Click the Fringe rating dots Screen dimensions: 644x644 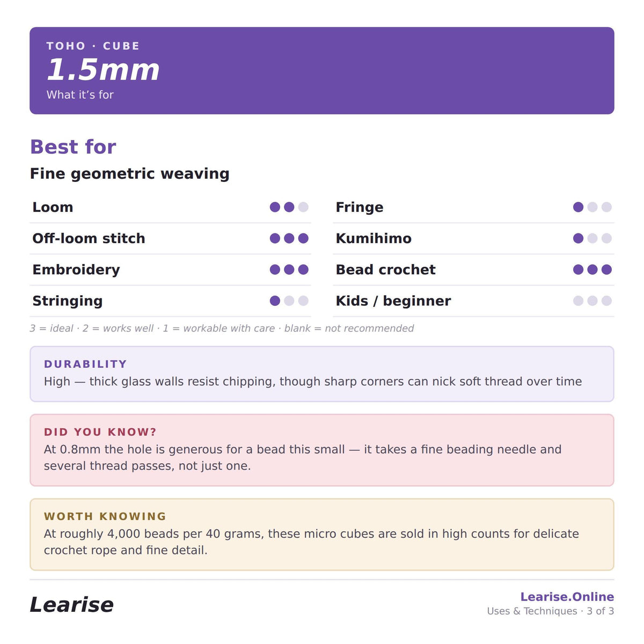click(592, 207)
